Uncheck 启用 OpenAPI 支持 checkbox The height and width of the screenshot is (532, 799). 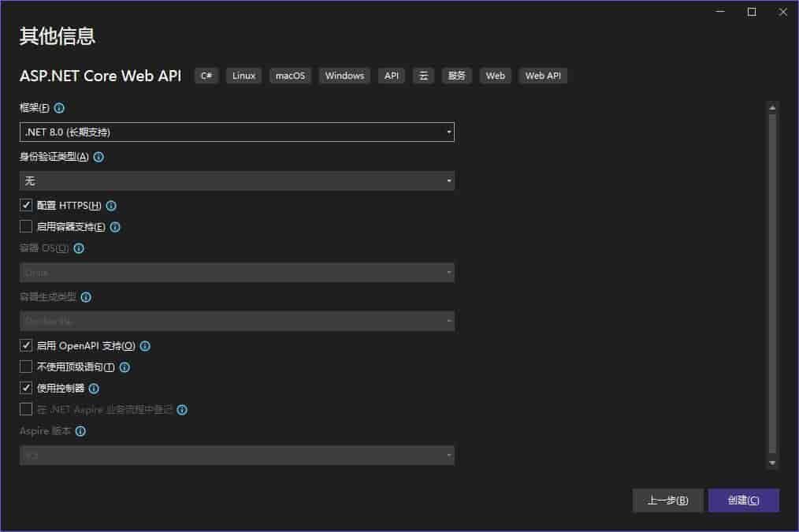(26, 345)
